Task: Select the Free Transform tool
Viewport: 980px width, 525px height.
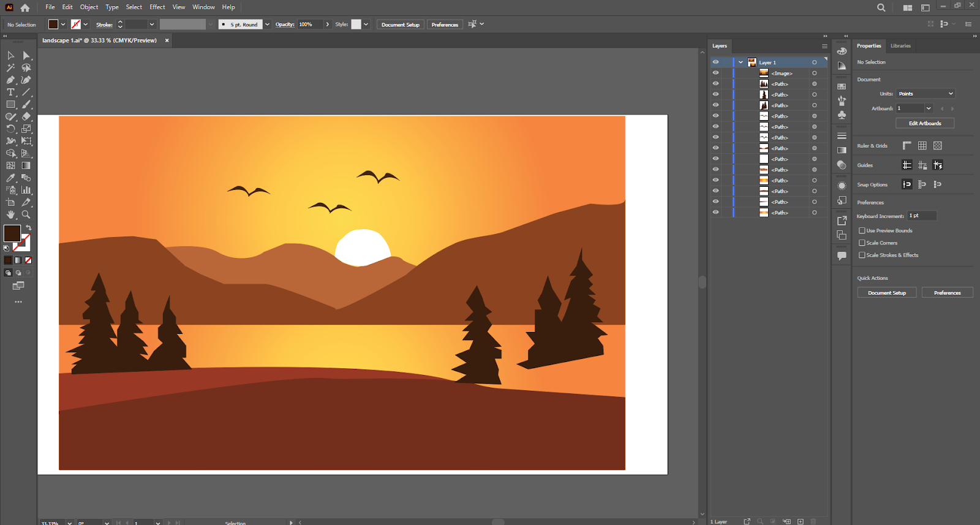Action: (x=26, y=141)
